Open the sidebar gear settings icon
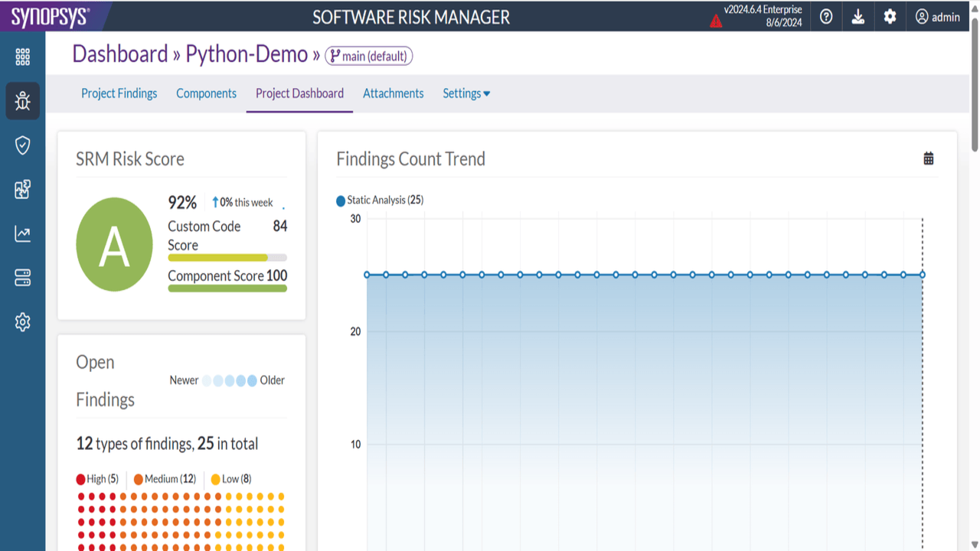This screenshot has width=980, height=551. pos(22,322)
